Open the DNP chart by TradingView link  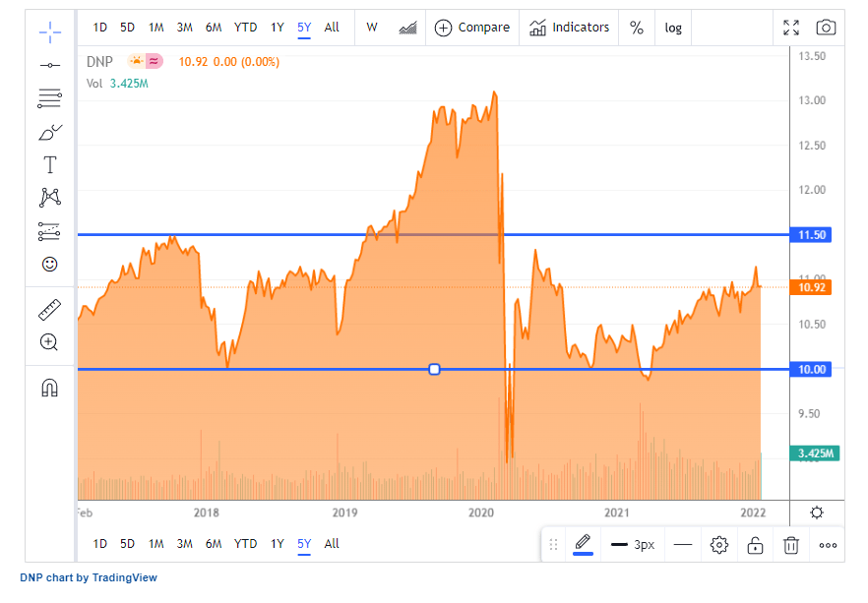tap(89, 577)
